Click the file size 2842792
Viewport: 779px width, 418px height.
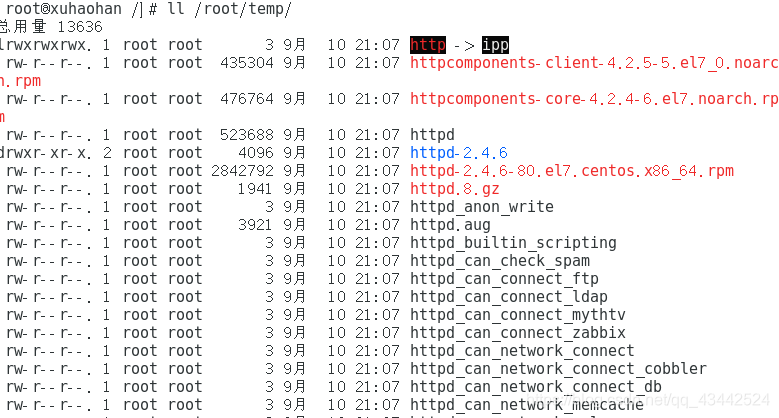click(x=242, y=171)
